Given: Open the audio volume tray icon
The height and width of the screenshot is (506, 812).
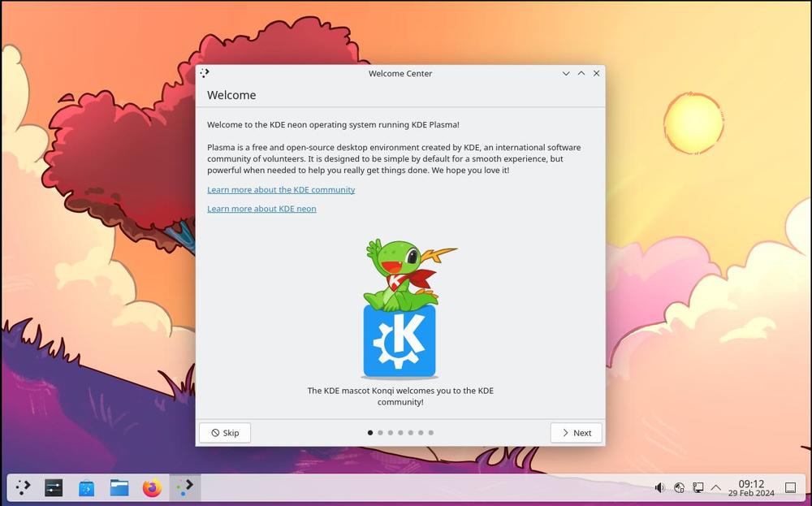Looking at the screenshot, I should (659, 487).
